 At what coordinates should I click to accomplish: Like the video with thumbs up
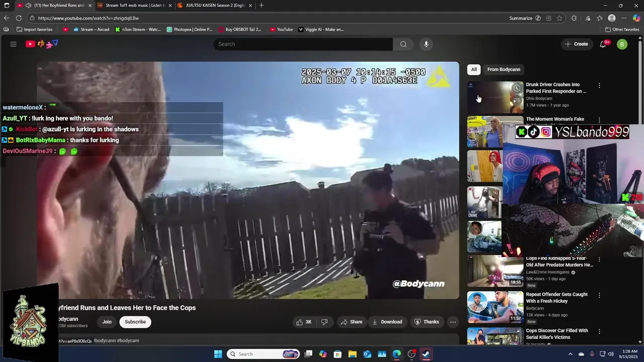point(304,322)
